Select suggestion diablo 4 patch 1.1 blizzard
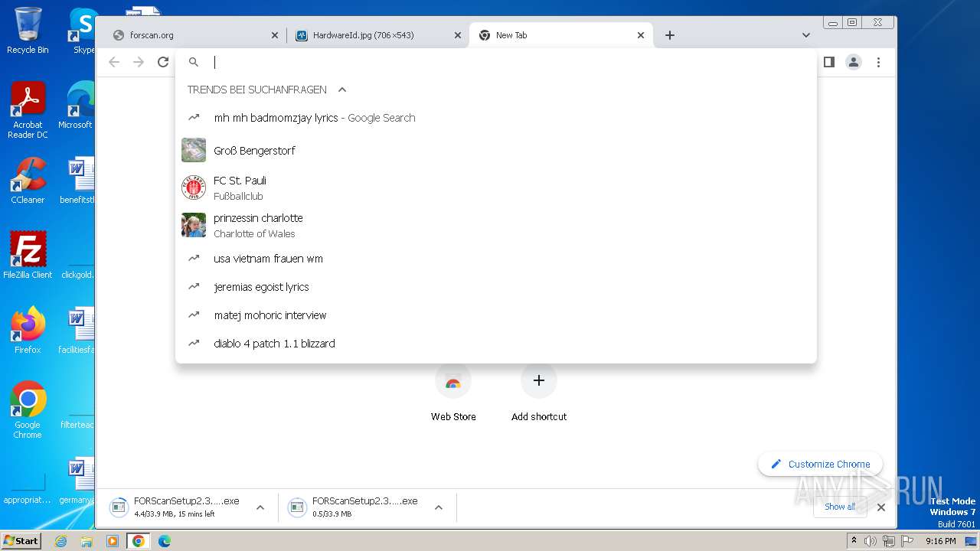This screenshot has height=551, width=980. (x=496, y=344)
